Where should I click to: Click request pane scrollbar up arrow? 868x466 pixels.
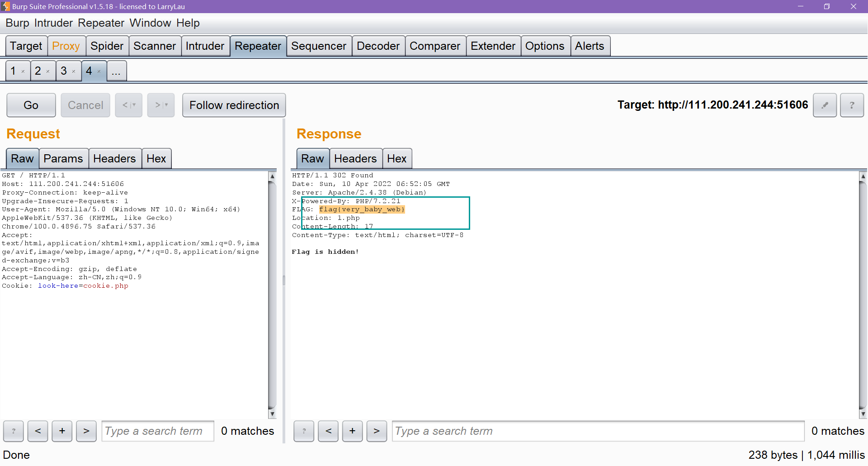(272, 176)
